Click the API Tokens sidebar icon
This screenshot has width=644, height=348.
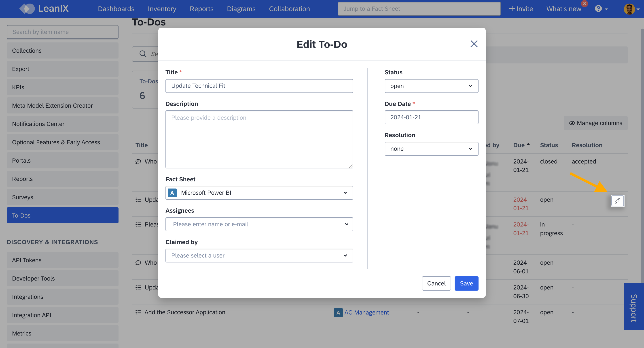[x=27, y=260]
